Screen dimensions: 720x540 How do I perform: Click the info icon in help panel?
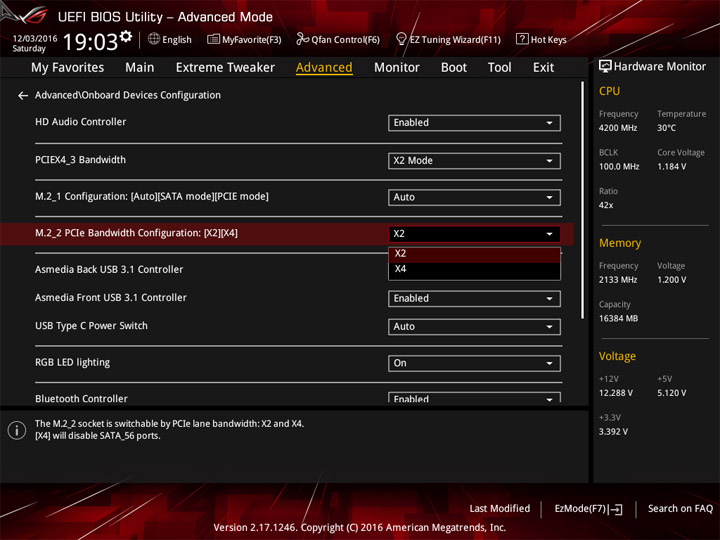point(17,430)
